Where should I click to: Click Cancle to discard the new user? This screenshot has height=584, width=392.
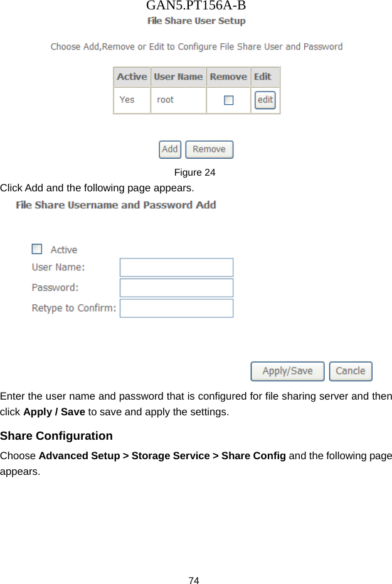[350, 371]
